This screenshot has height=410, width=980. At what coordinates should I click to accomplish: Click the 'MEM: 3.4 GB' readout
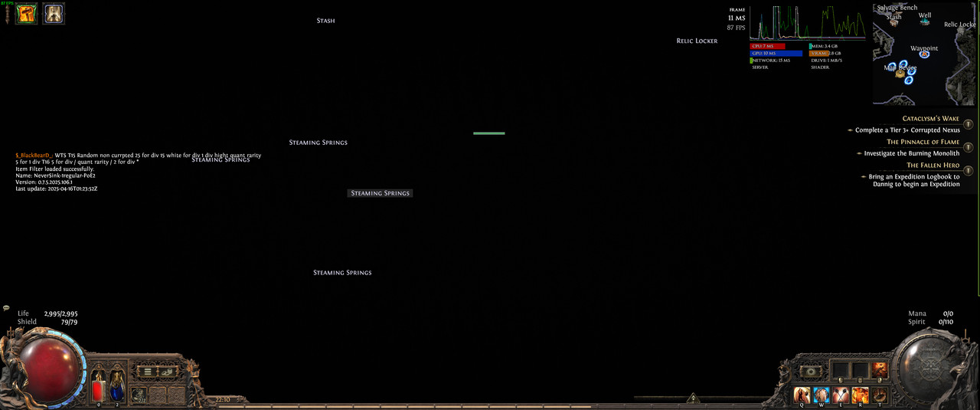pyautogui.click(x=824, y=46)
